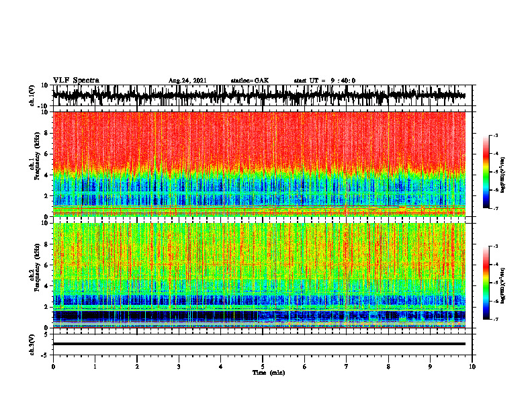Click the "7" tick on the Time axis
The width and height of the screenshot is (532, 411).
[347, 367]
